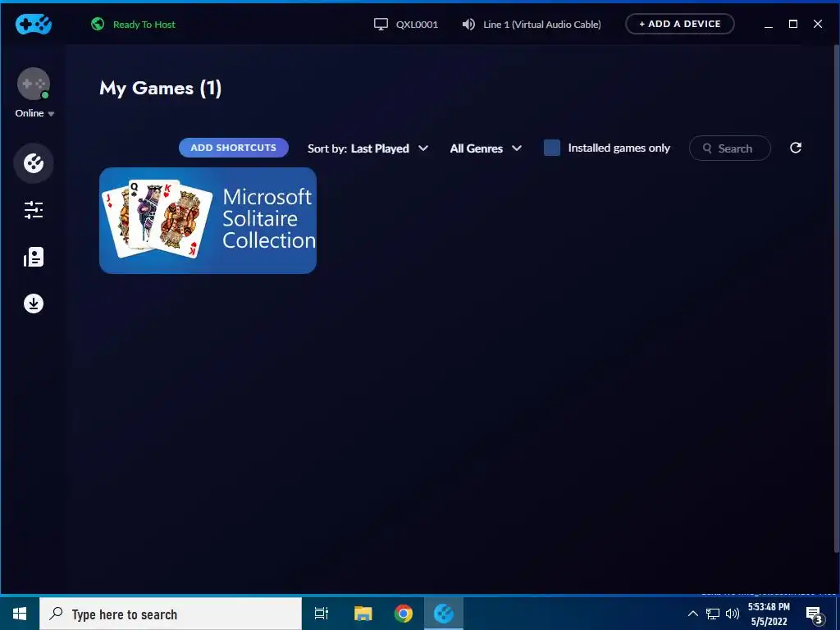The width and height of the screenshot is (840, 630).
Task: Click the Rainway controller logo
Action: tap(34, 24)
